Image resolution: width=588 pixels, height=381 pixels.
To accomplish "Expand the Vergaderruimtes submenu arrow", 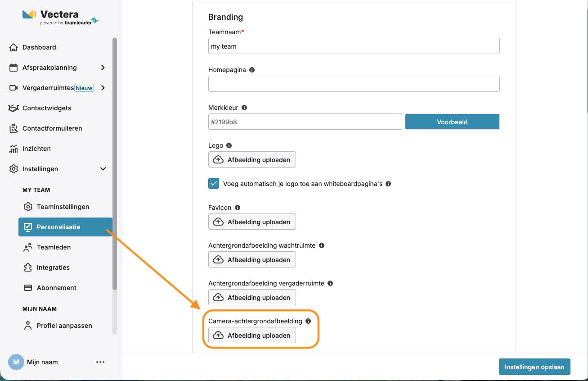I will click(x=103, y=88).
